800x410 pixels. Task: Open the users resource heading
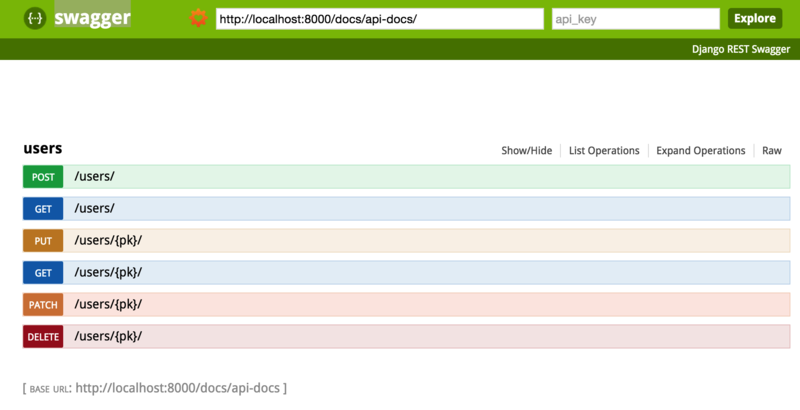click(x=43, y=148)
